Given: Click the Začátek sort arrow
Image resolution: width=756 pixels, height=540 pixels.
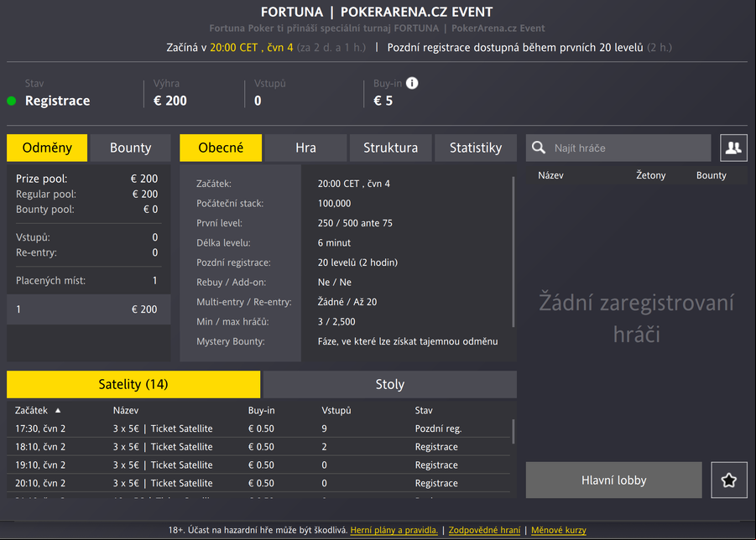Looking at the screenshot, I should pyautogui.click(x=58, y=410).
